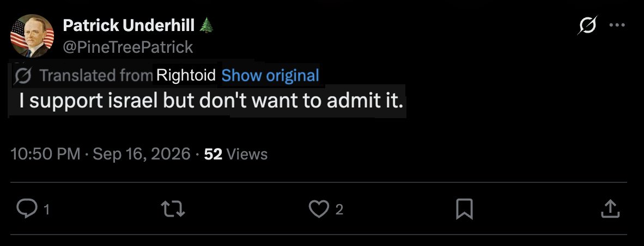The height and width of the screenshot is (246, 644).
Task: Click the reply speech bubble icon
Action: [27, 208]
